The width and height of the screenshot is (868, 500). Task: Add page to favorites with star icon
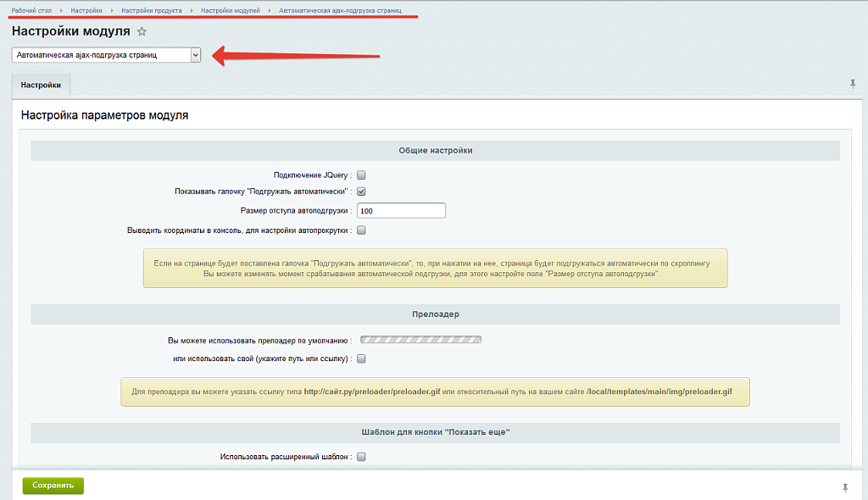[142, 31]
